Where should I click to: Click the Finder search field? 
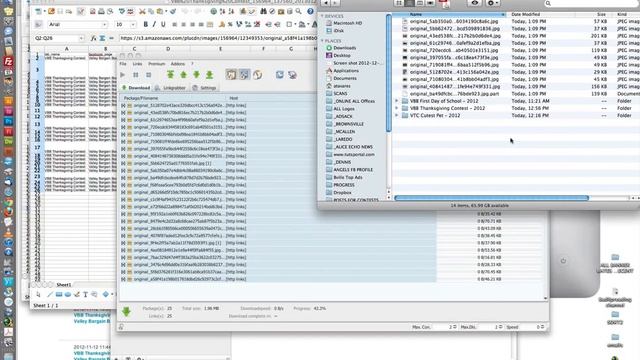(x=592, y=3)
